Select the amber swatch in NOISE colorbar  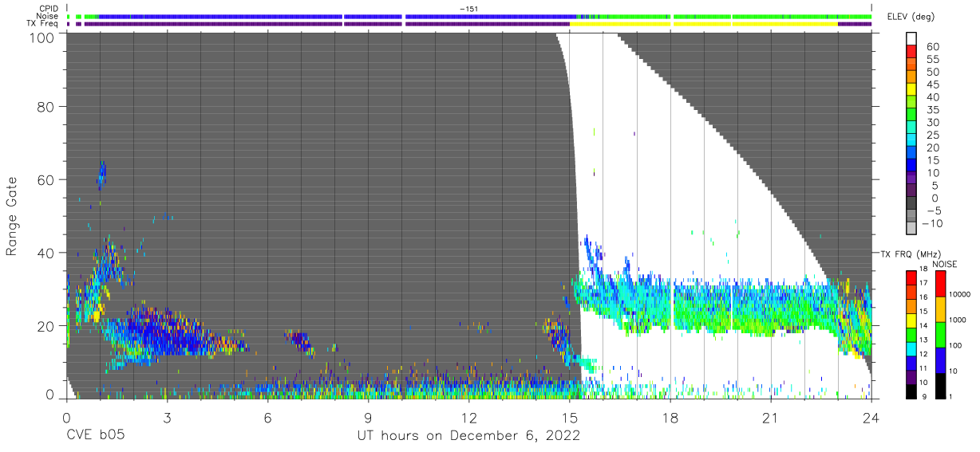pos(940,309)
